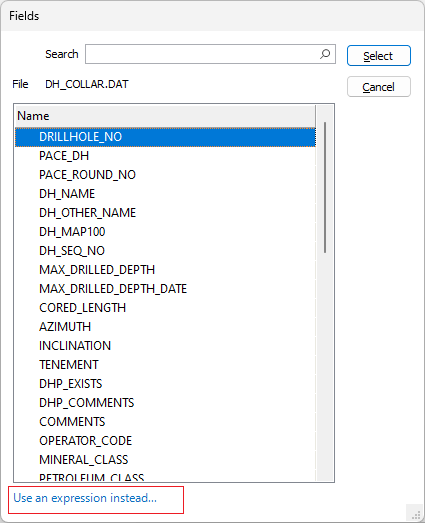Click the magnifier search icon

[x=325, y=54]
